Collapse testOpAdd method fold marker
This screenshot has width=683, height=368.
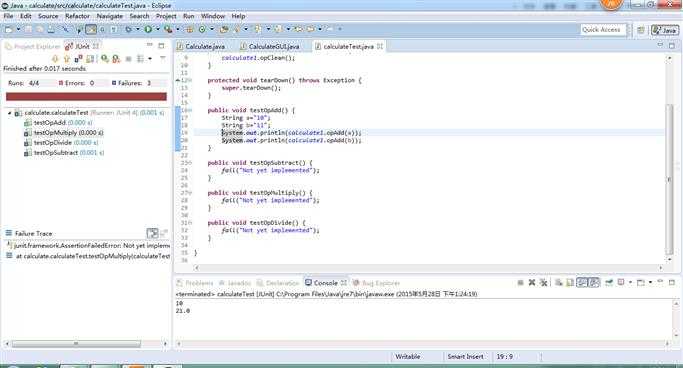point(190,111)
